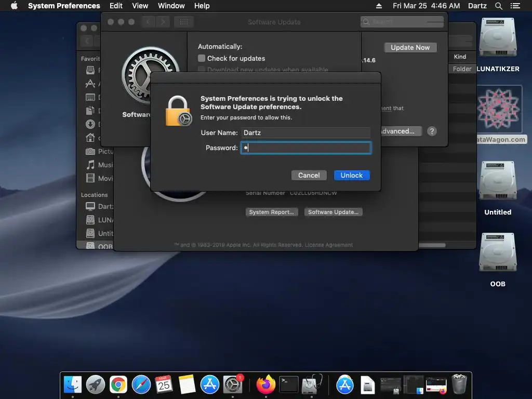Click the menu bar clock

pyautogui.click(x=427, y=6)
